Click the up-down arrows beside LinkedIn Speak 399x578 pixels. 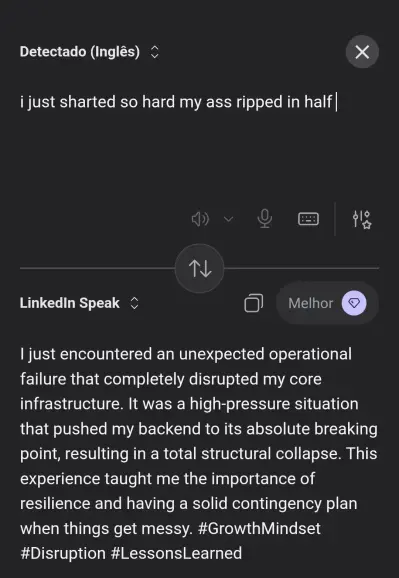tap(135, 303)
